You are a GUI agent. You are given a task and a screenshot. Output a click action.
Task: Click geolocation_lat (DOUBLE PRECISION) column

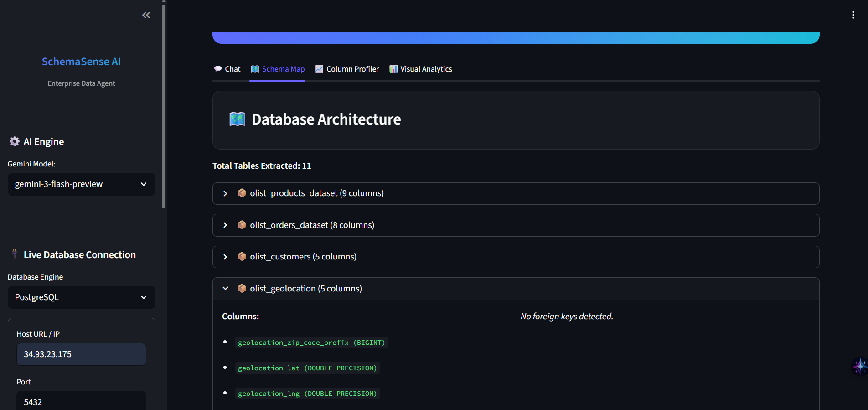307,368
